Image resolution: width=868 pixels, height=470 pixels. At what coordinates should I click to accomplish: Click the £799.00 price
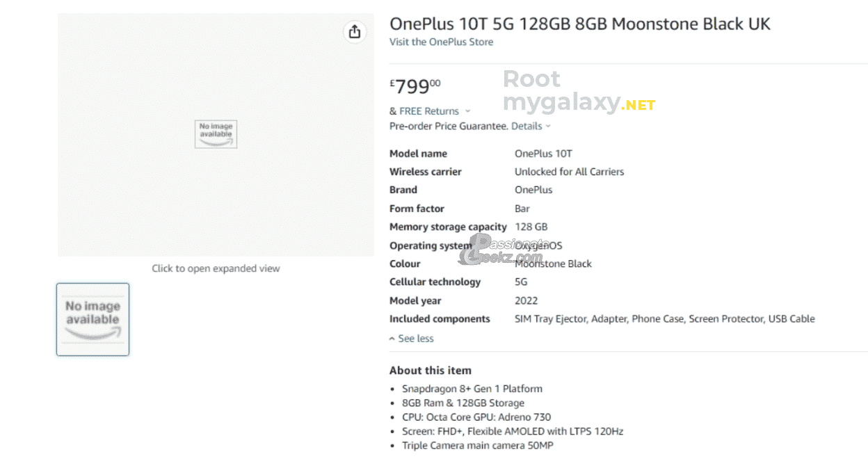pos(415,87)
